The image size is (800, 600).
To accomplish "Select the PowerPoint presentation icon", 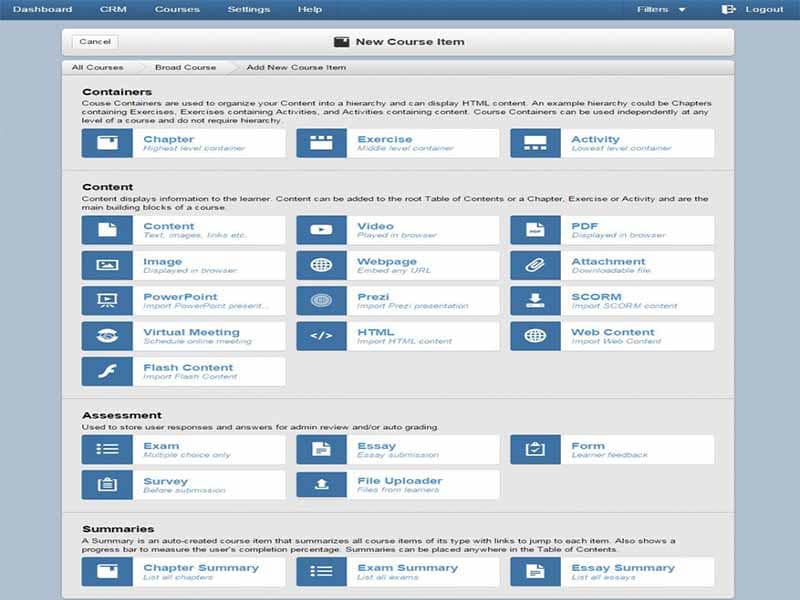I will [x=107, y=300].
